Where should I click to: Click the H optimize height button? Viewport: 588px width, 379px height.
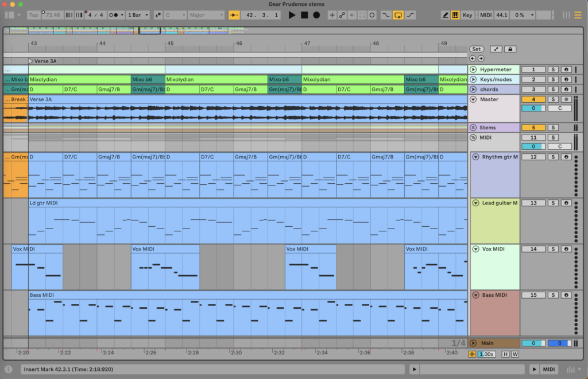point(505,354)
